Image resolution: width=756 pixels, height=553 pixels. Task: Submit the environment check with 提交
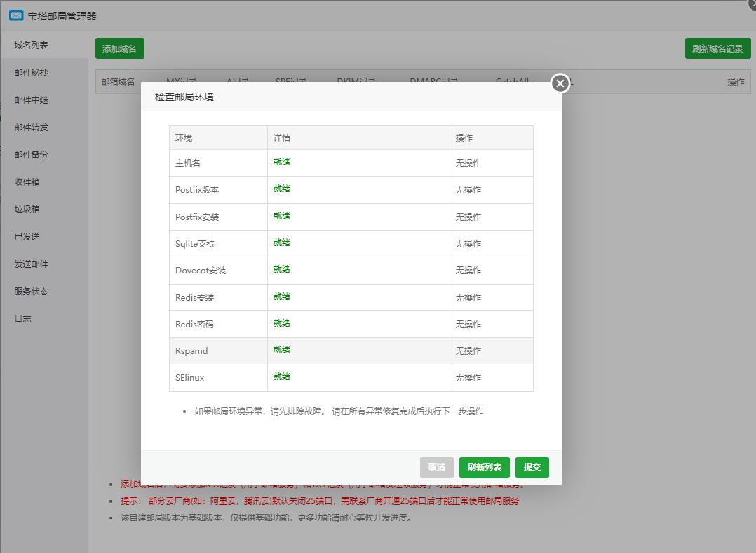pos(532,467)
